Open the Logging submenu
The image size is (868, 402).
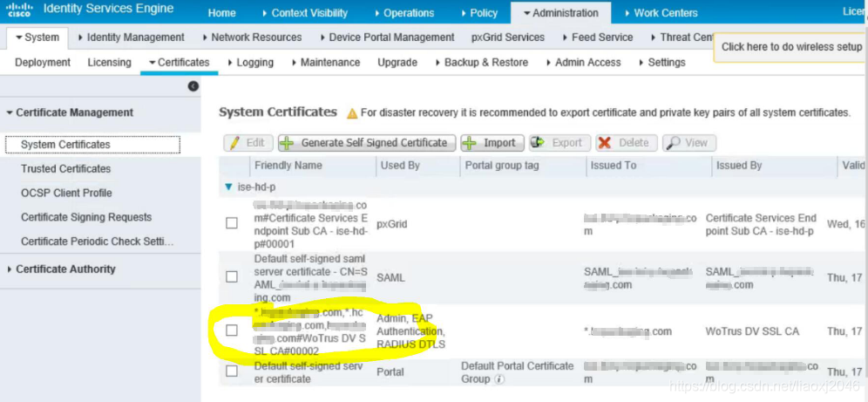[x=250, y=63]
